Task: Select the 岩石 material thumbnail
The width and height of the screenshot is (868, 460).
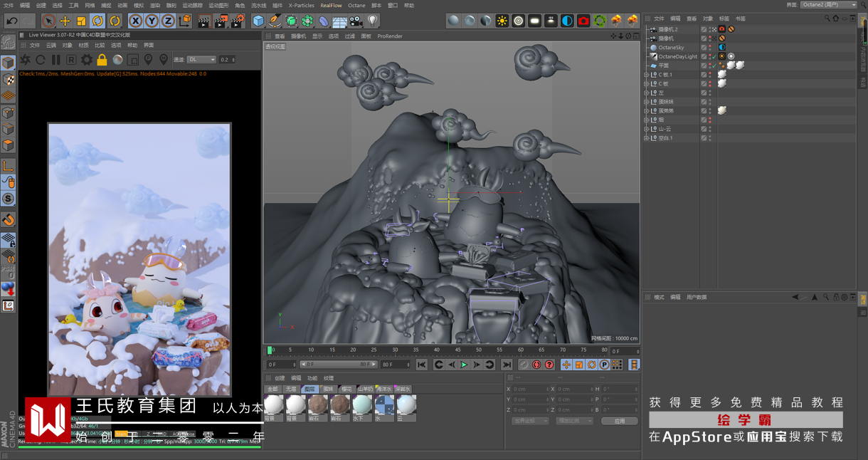Action: (x=318, y=406)
